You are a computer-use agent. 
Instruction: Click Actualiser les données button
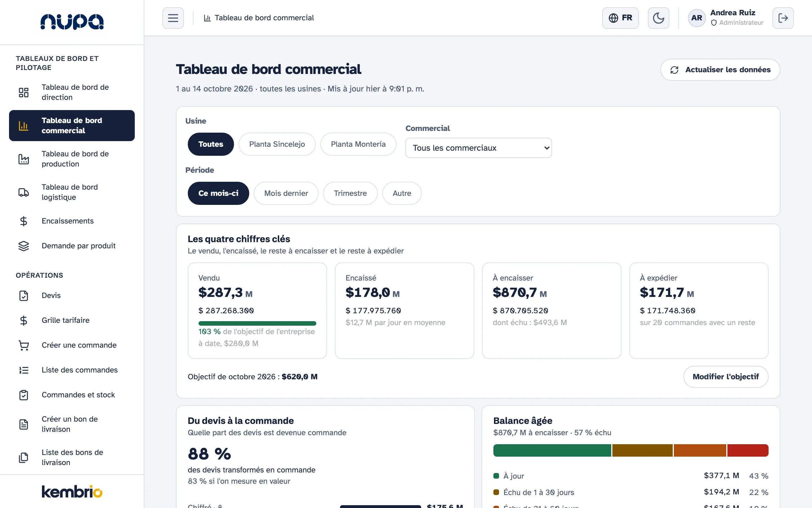point(720,70)
